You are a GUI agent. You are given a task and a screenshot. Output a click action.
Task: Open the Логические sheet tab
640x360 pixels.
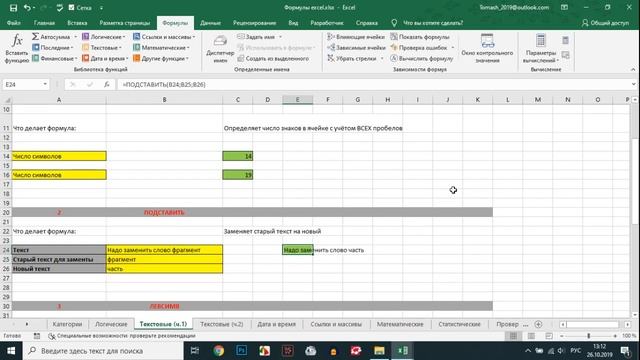coord(111,324)
